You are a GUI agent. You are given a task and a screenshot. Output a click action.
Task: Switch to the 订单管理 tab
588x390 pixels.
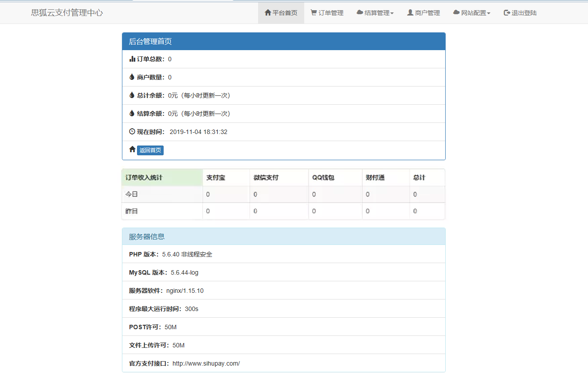click(x=327, y=12)
